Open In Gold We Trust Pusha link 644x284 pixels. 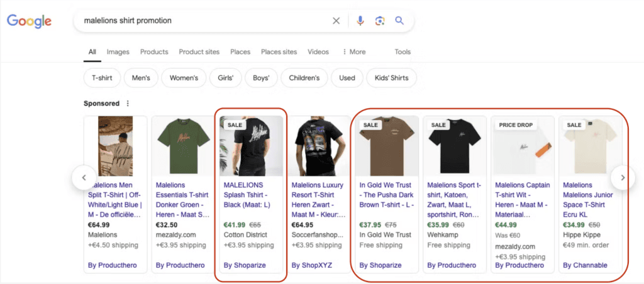tap(387, 195)
